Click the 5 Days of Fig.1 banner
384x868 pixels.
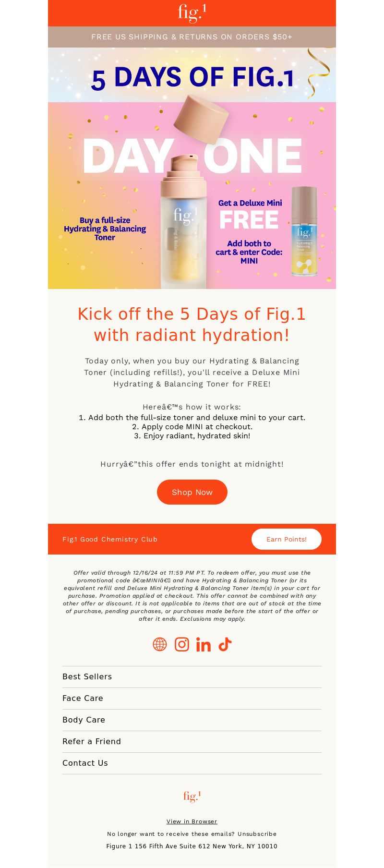click(x=192, y=75)
